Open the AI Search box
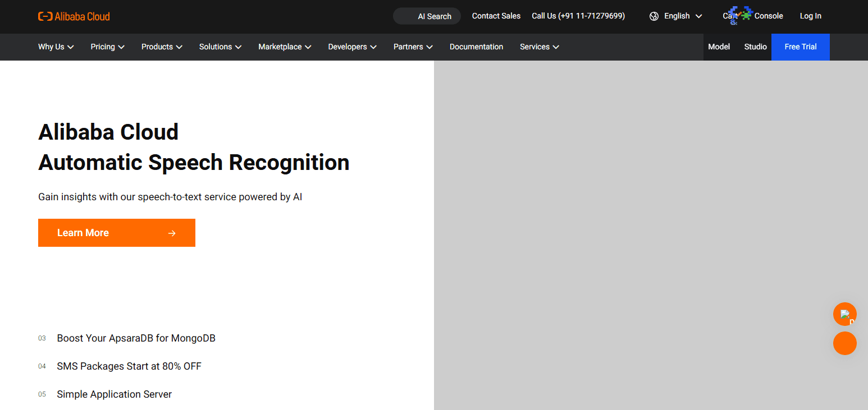The image size is (868, 410). [x=427, y=16]
